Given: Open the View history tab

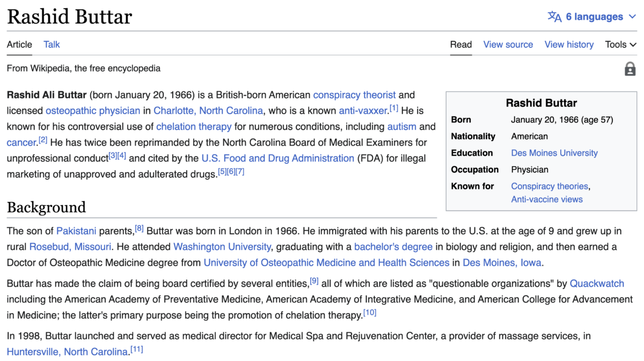Looking at the screenshot, I should (569, 45).
